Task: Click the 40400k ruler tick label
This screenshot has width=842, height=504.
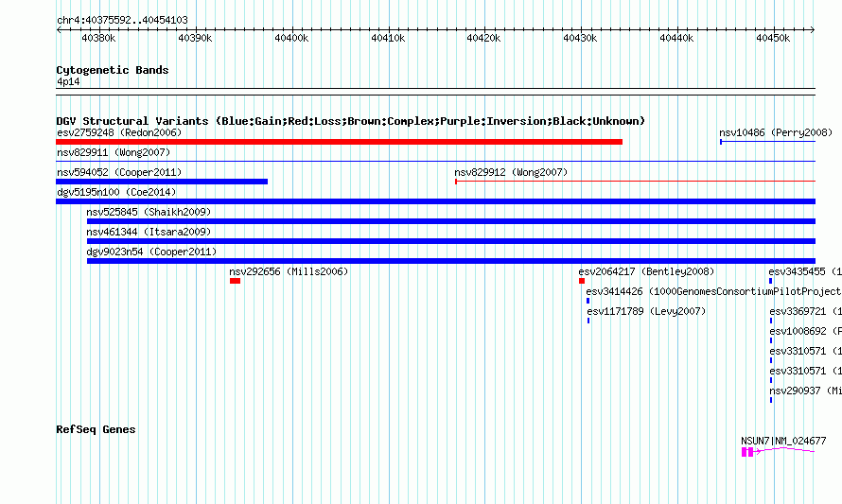Action: pyautogui.click(x=291, y=38)
